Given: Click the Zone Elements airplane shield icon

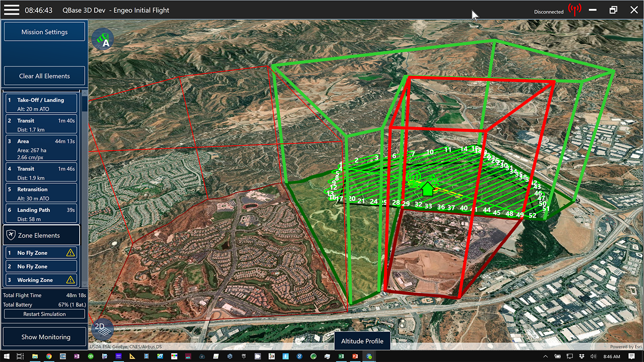Looking at the screenshot, I should click(x=11, y=235).
